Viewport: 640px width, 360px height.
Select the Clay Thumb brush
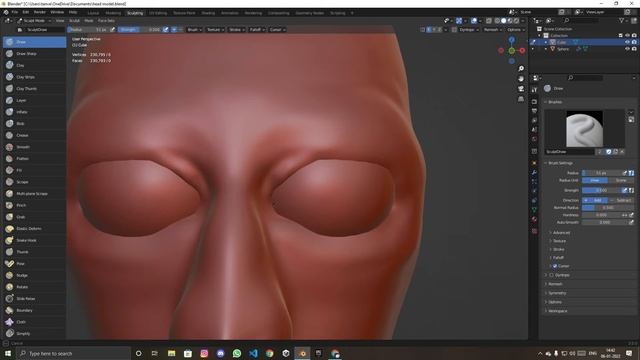(34, 89)
